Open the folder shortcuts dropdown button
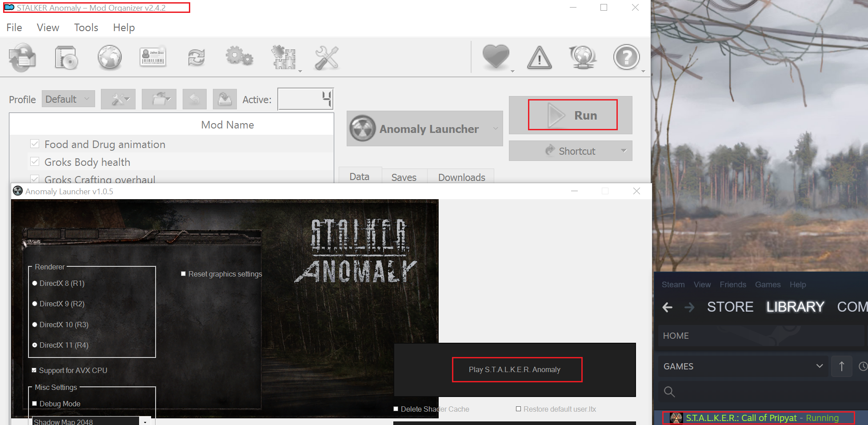This screenshot has width=868, height=425. 159,99
